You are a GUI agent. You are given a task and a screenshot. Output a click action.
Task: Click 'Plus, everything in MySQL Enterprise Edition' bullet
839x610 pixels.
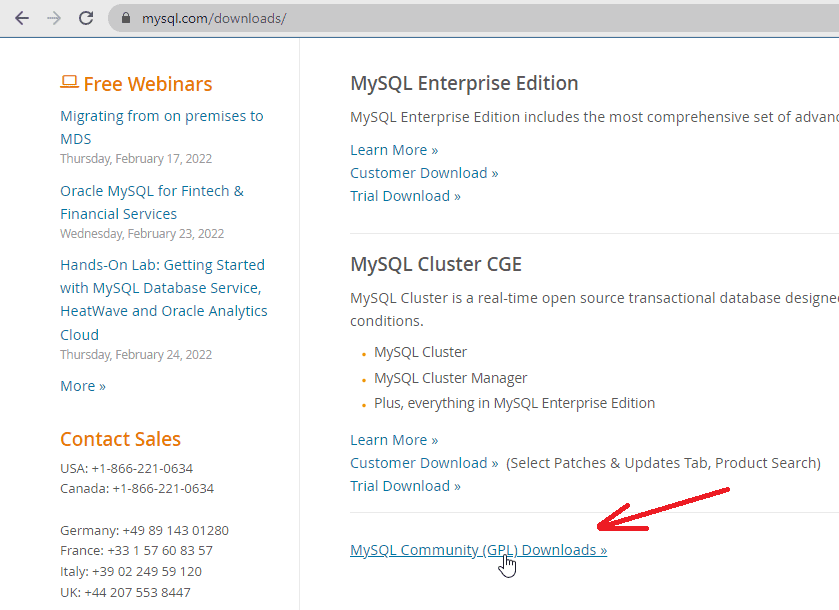pos(514,403)
